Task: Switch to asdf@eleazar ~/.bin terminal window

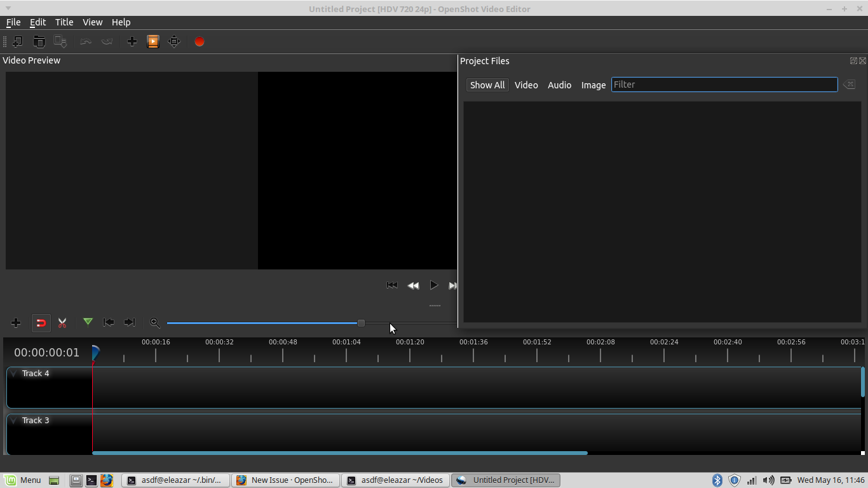Action: (x=175, y=480)
